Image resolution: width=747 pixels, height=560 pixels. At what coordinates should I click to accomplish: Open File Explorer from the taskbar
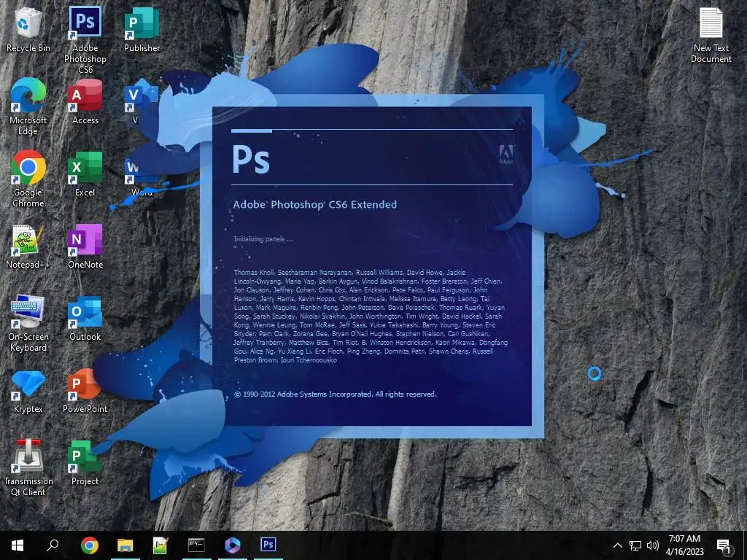[125, 545]
